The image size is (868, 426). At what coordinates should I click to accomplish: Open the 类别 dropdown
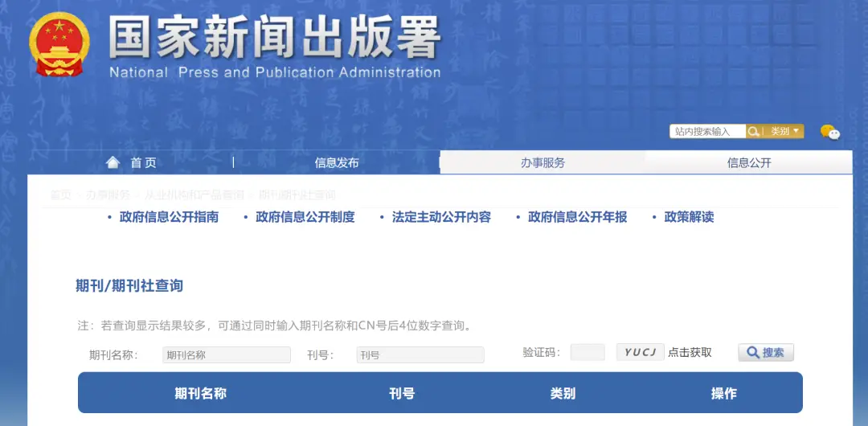[784, 131]
